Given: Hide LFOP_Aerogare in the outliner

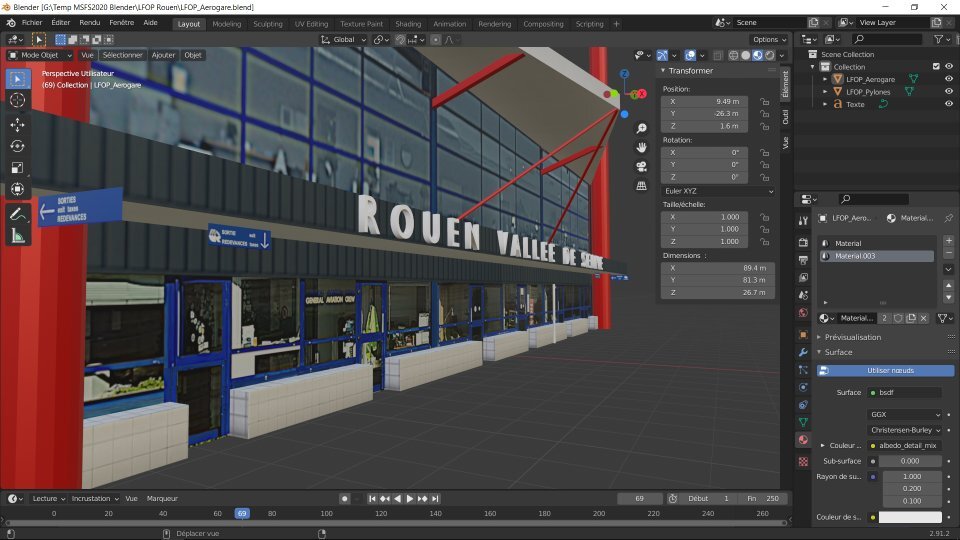Looking at the screenshot, I should tap(948, 79).
